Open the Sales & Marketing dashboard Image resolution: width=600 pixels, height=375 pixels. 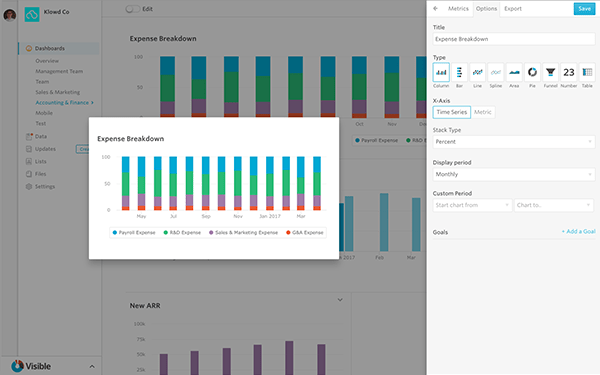tap(58, 92)
